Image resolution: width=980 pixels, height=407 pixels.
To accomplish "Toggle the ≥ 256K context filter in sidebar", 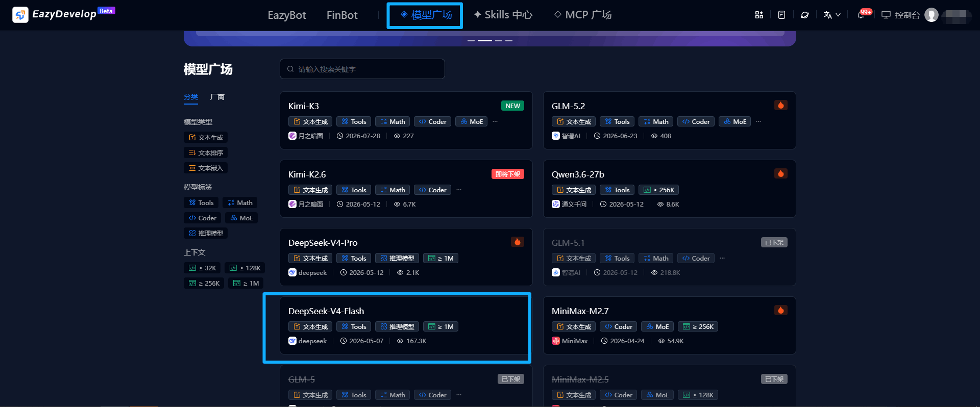I will 204,283.
